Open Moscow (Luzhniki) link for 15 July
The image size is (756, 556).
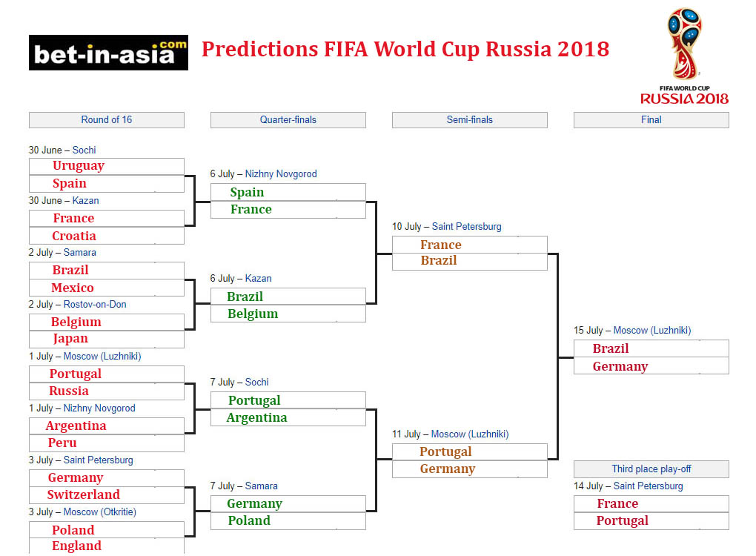pos(651,331)
